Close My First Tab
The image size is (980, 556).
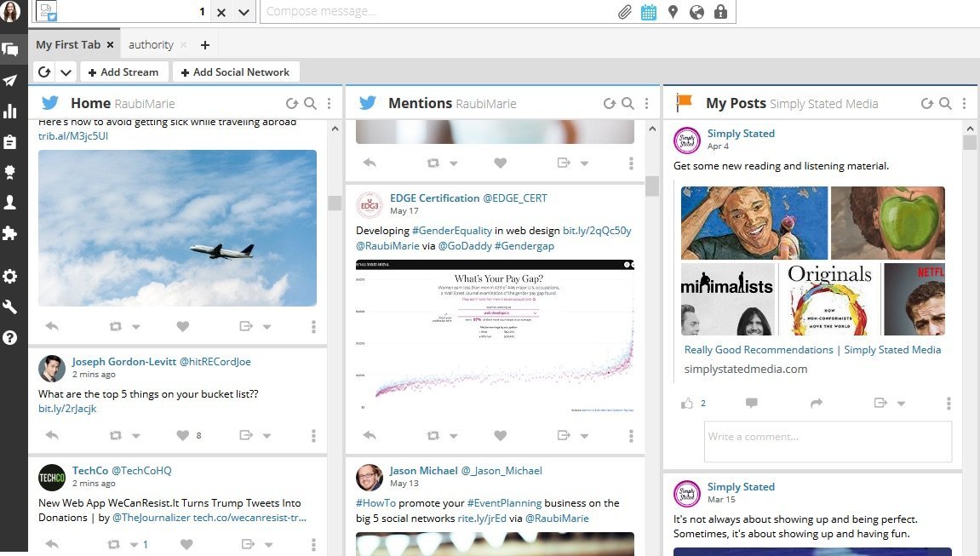pos(110,45)
